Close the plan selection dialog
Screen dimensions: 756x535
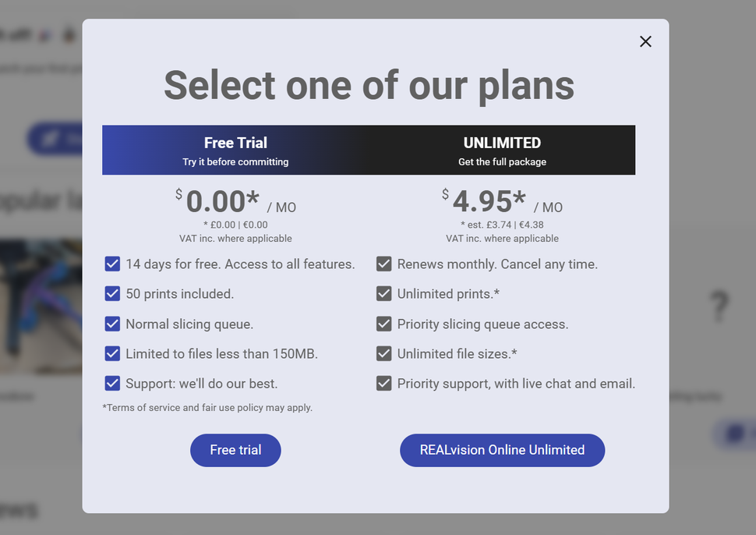pos(645,41)
